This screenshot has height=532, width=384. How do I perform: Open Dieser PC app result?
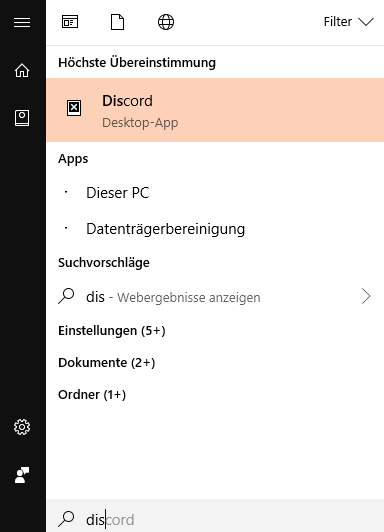[215, 193]
